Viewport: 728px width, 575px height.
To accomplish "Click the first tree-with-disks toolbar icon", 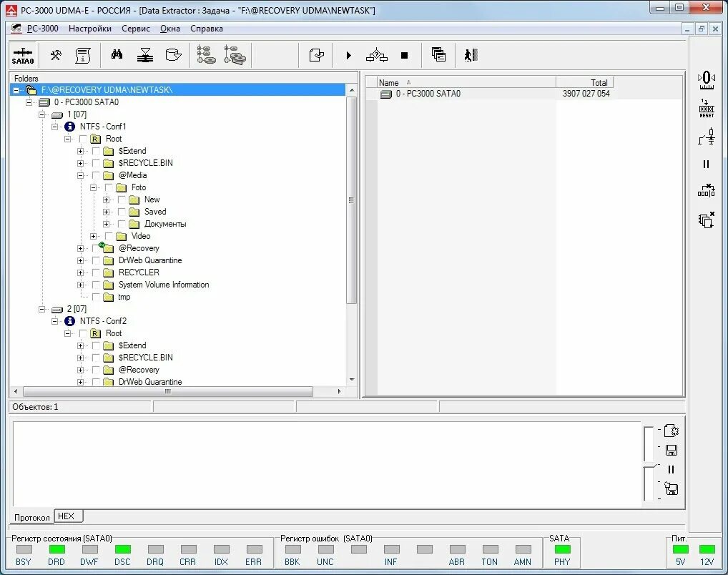I will [206, 55].
